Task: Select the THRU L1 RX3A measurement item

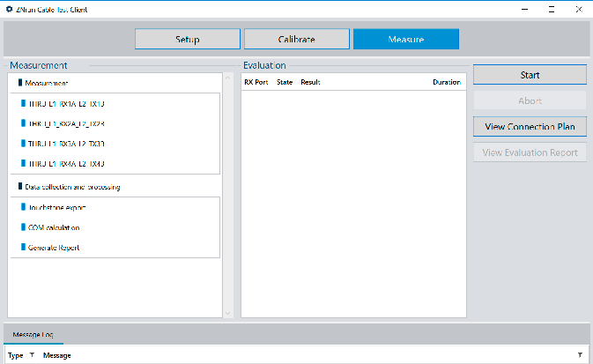Action: pyautogui.click(x=67, y=144)
